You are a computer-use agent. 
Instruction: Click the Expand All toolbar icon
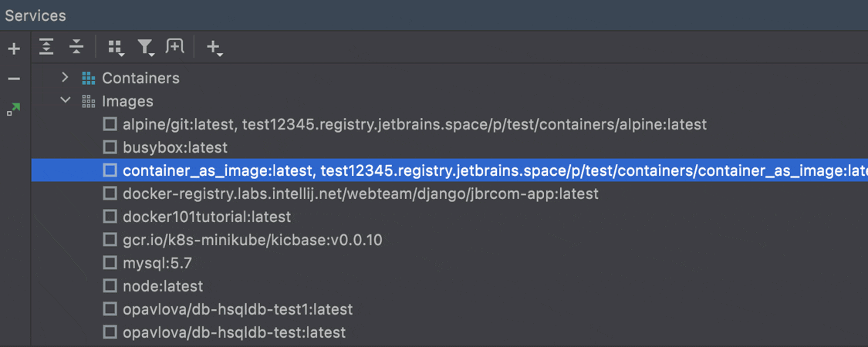click(46, 47)
